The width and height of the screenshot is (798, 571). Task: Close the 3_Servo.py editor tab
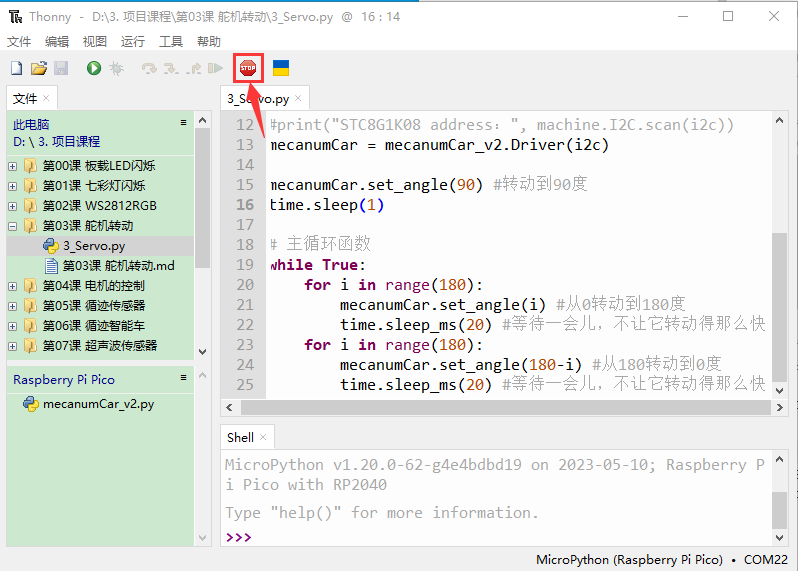[298, 98]
